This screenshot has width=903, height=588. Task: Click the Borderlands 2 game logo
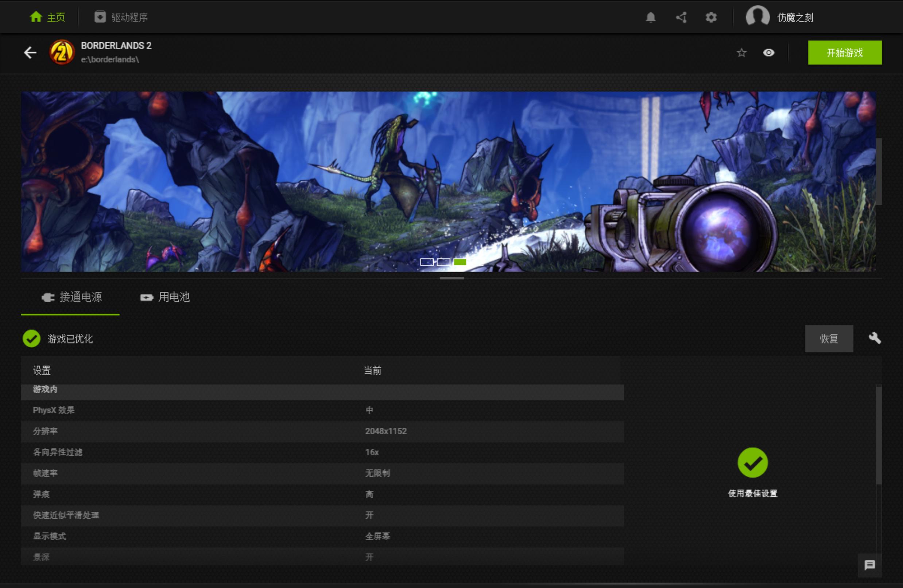coord(62,52)
